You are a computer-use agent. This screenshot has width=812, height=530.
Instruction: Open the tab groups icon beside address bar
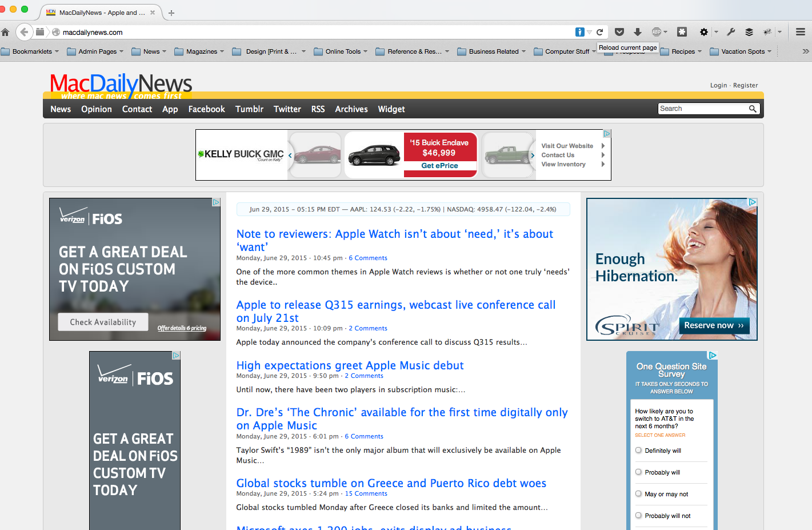point(40,32)
